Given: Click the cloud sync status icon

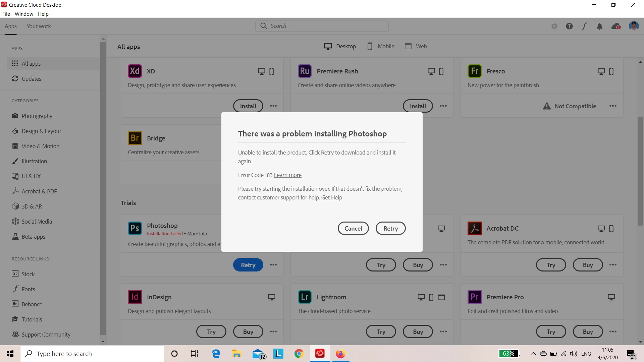Looking at the screenshot, I should pyautogui.click(x=615, y=26).
